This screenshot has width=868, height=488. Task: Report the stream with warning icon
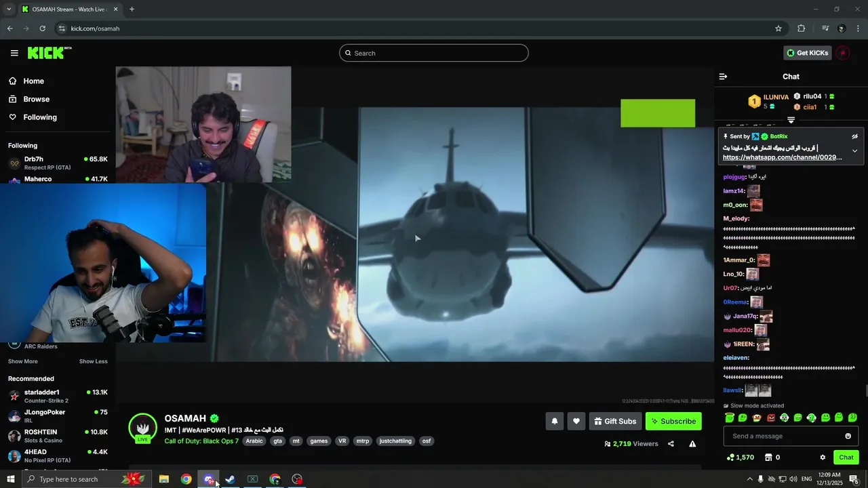(x=692, y=444)
